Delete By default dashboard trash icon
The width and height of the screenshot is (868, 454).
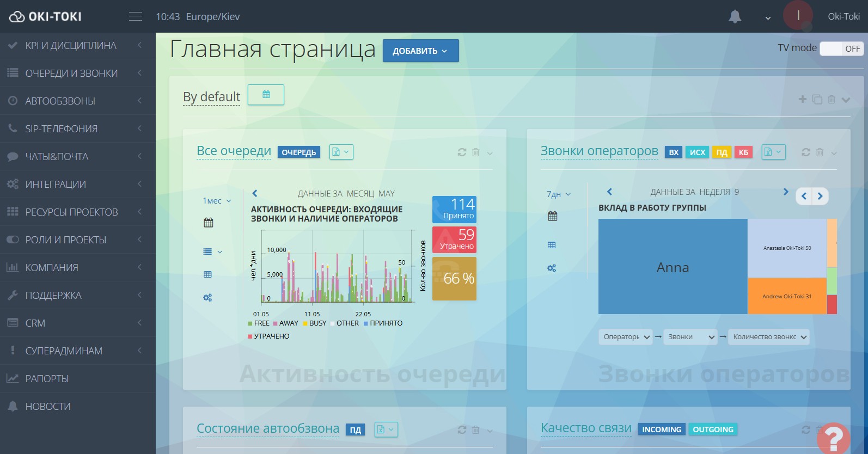832,99
